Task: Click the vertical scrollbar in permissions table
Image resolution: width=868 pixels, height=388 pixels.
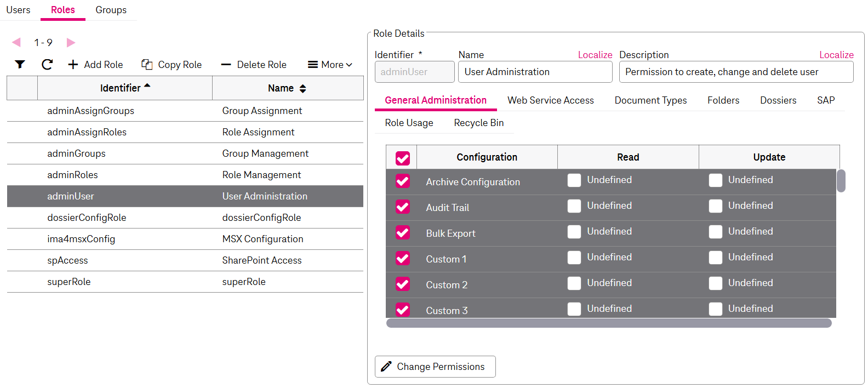Action: [x=841, y=181]
